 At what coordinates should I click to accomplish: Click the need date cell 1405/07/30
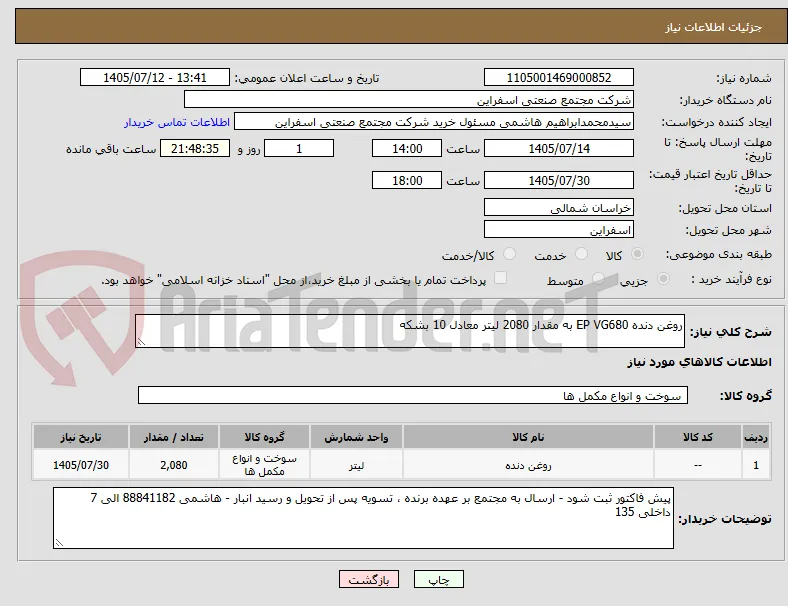click(x=81, y=465)
